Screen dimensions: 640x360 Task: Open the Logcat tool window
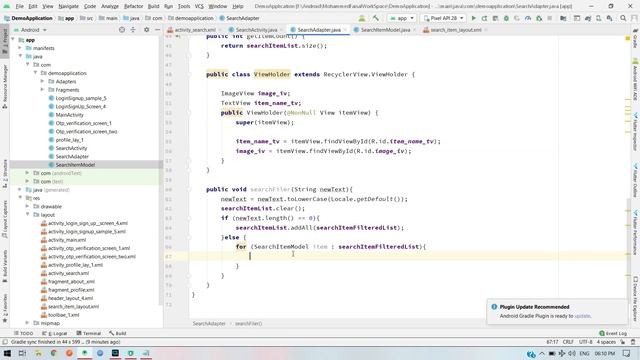coord(55,333)
